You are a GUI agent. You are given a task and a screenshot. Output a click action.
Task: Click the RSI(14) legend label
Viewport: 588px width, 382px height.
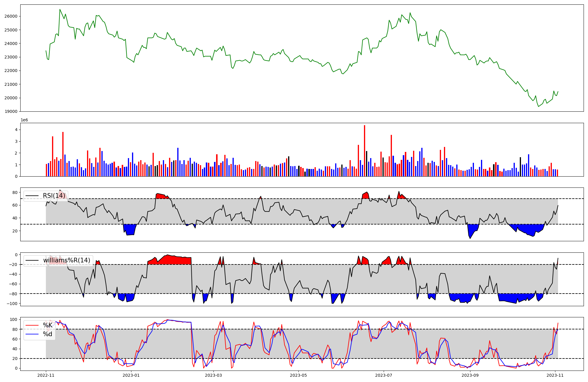[54, 196]
